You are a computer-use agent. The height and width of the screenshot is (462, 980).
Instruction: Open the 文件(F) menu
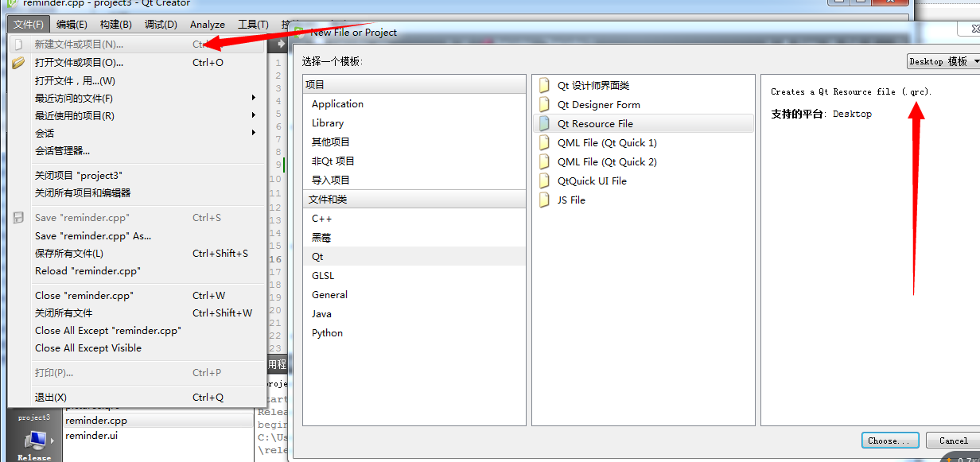pyautogui.click(x=29, y=25)
